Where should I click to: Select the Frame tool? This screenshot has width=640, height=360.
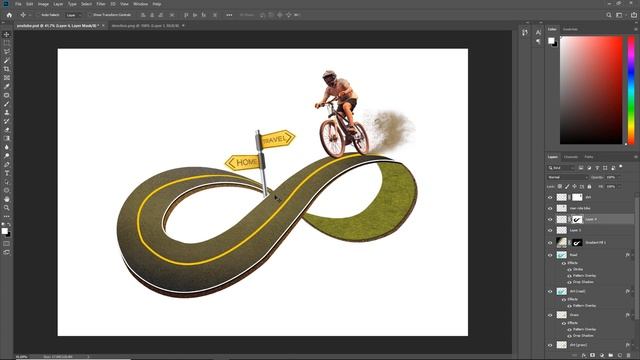(7, 78)
